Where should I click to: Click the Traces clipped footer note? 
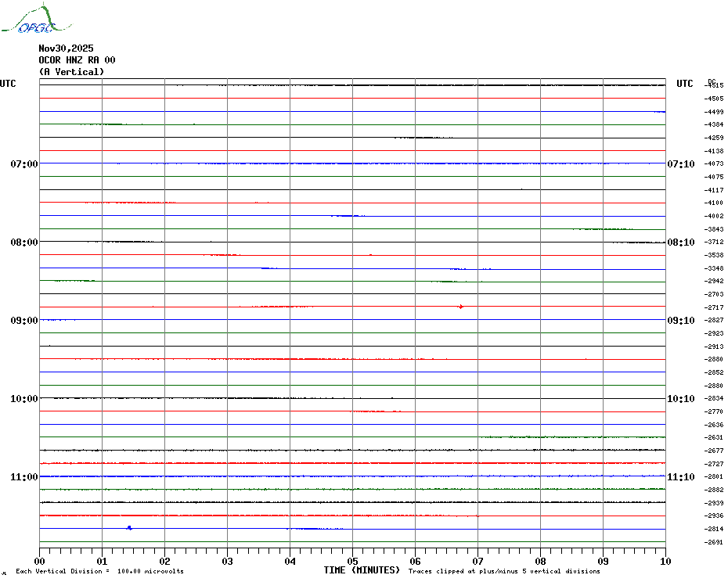coord(504,572)
